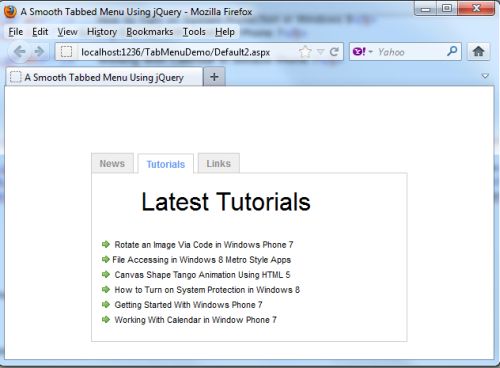Click green arrow bullet beside 'Getting Started'
The width and height of the screenshot is (500, 368).
[106, 304]
